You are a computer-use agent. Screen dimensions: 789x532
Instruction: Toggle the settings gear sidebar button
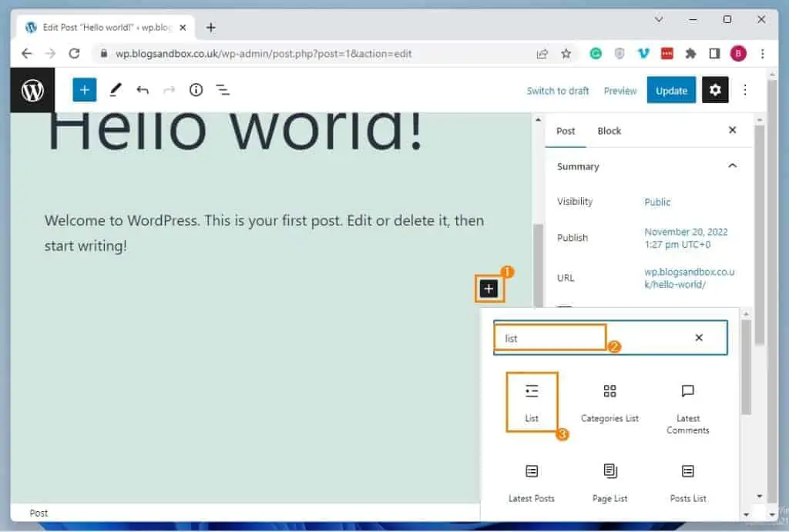pyautogui.click(x=715, y=90)
